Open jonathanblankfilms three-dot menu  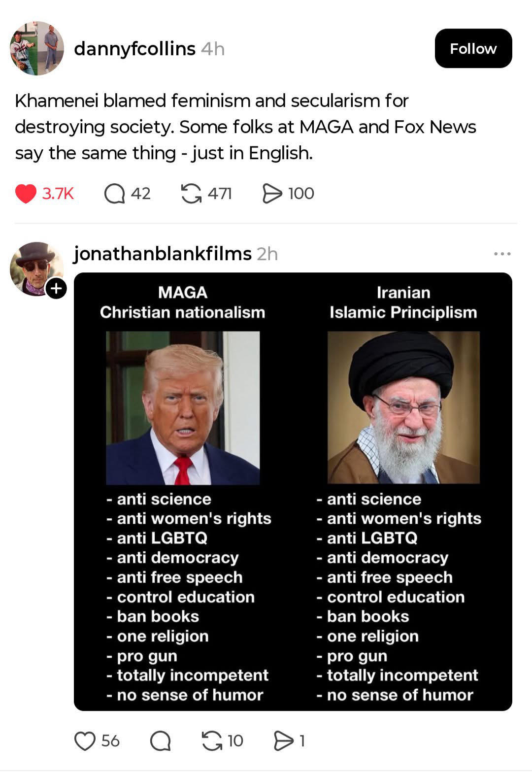tap(502, 254)
